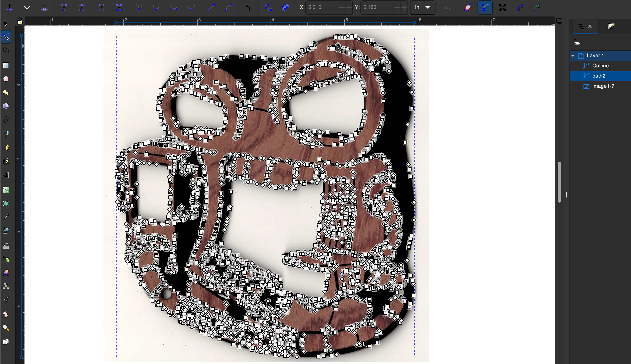Switch to the Swatches panel tab
The image size is (631, 364).
click(611, 26)
